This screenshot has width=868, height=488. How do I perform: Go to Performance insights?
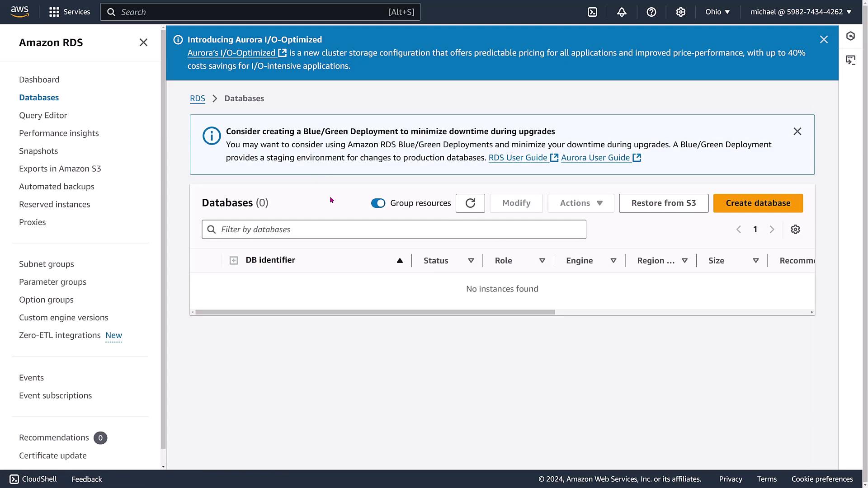(x=59, y=133)
